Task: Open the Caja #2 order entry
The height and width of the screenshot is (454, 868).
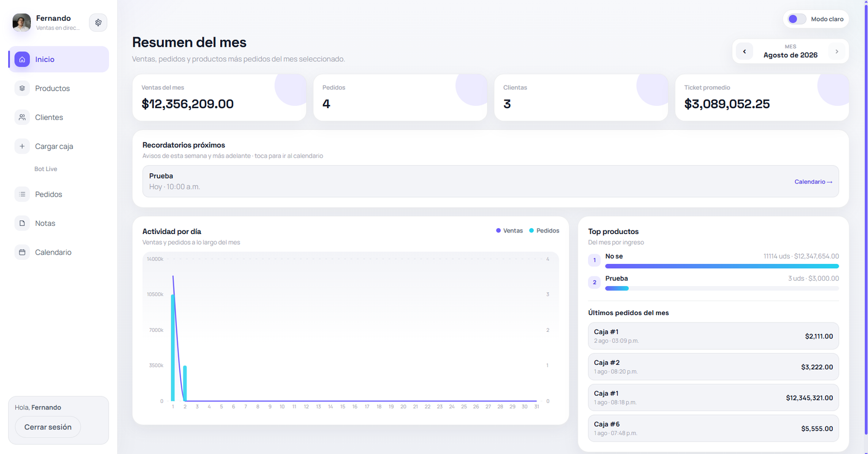Action: [713, 367]
